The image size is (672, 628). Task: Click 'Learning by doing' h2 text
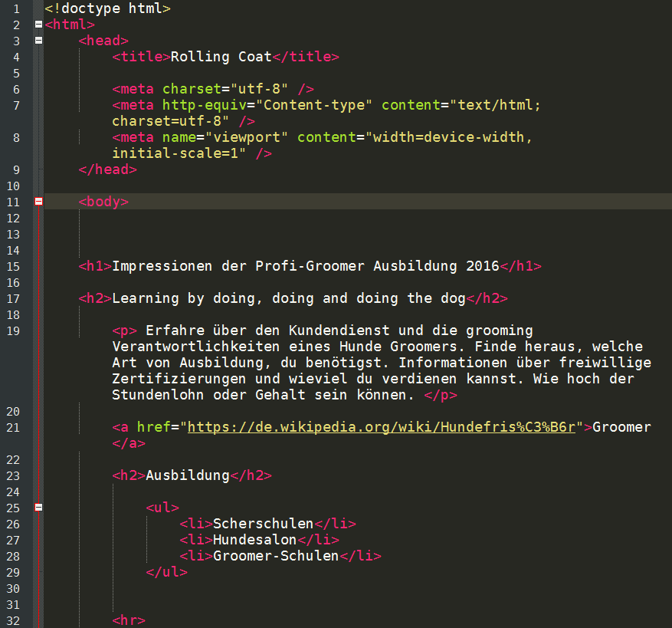coord(183,298)
